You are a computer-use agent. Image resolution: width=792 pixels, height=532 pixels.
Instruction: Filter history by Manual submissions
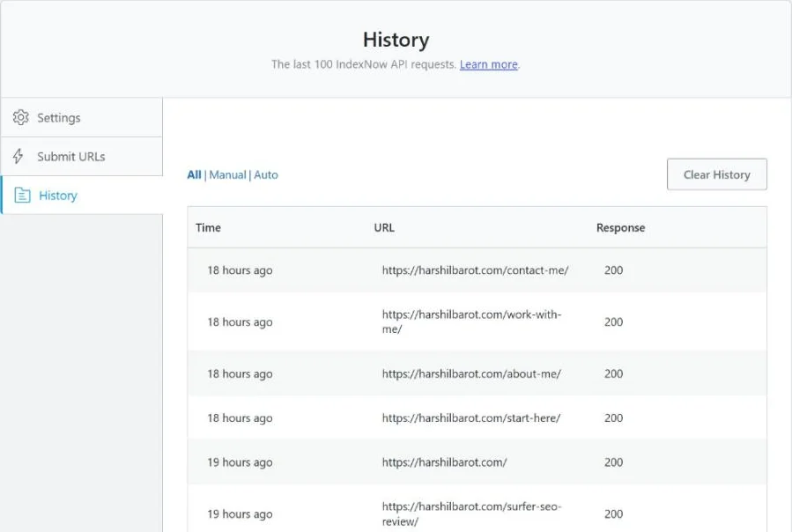pyautogui.click(x=227, y=174)
